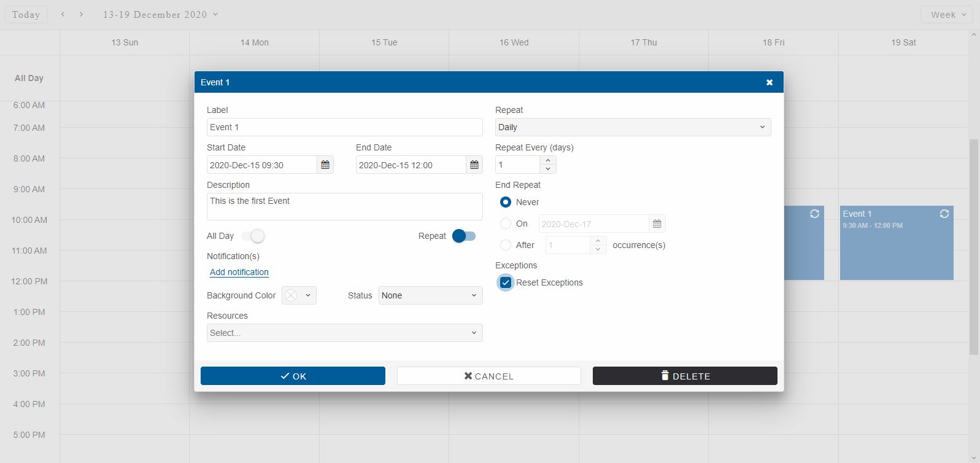Select the 13 Sun column header
Image resolution: width=980 pixels, height=463 pixels.
125,42
